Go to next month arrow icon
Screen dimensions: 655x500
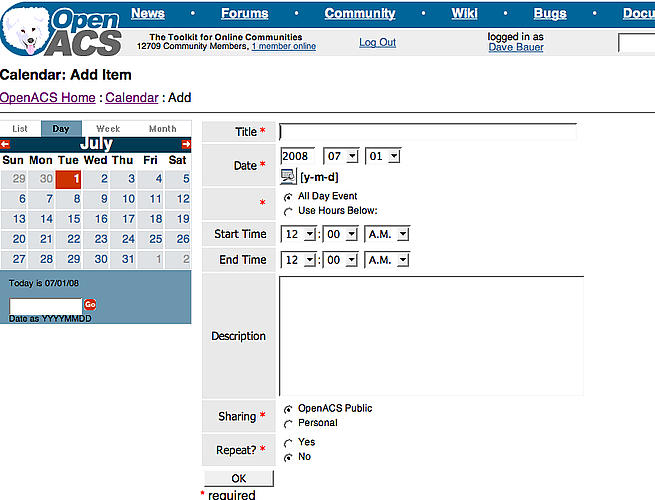[x=186, y=144]
